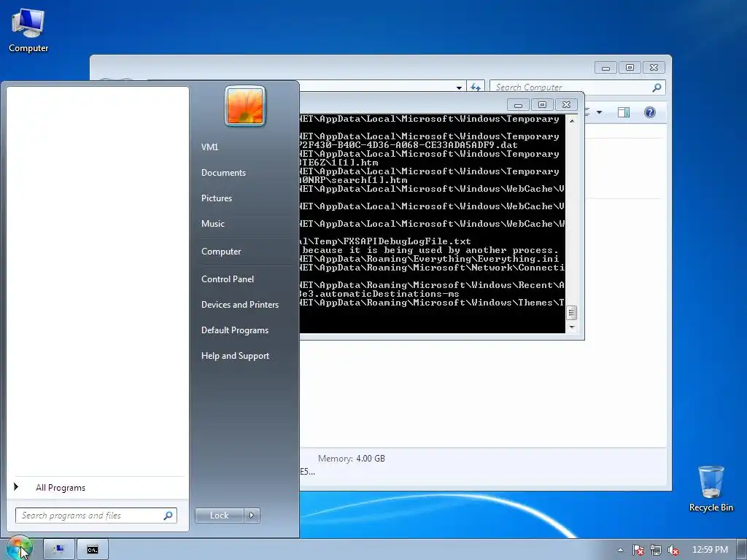
Task: Click the Start menu search magnifier icon
Action: [x=168, y=516]
